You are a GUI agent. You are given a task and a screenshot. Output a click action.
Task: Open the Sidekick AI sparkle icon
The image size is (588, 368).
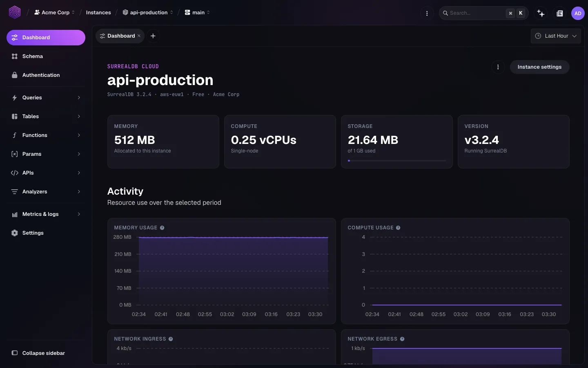tap(541, 13)
